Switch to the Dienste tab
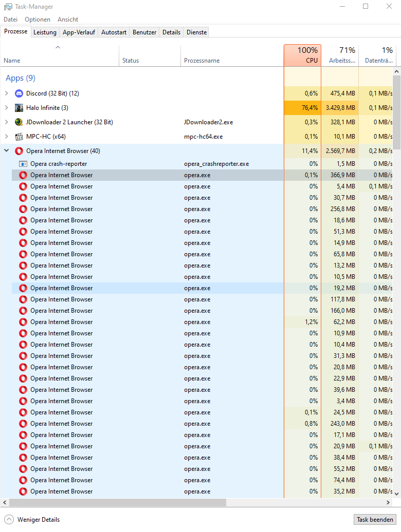 [x=196, y=32]
